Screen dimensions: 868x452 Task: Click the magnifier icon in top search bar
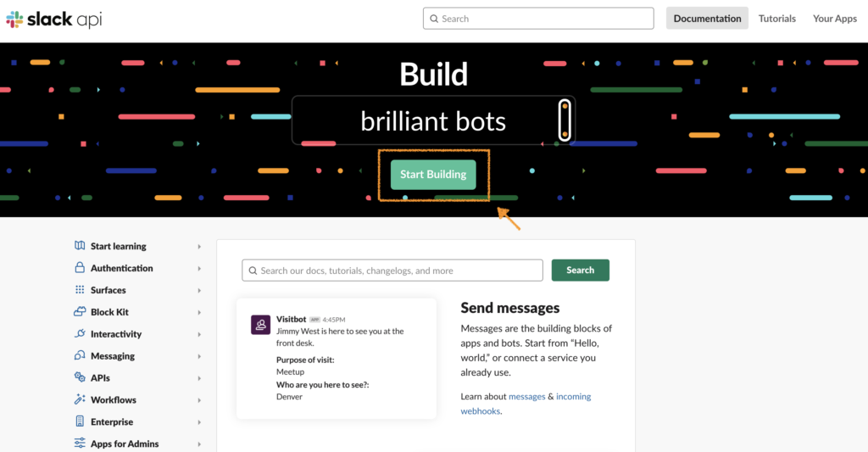point(434,19)
